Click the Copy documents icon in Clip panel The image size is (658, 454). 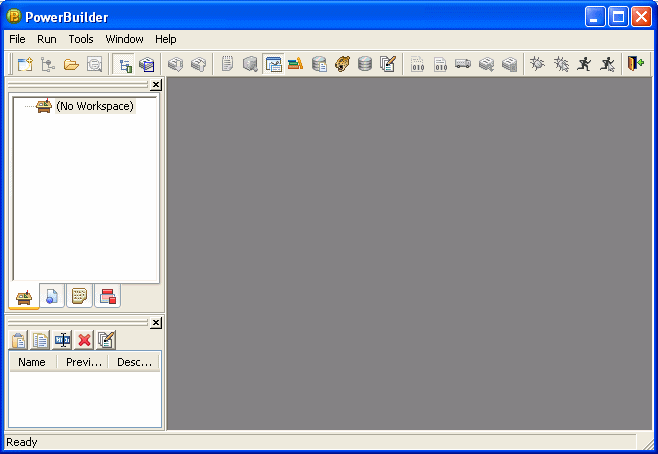tap(40, 340)
